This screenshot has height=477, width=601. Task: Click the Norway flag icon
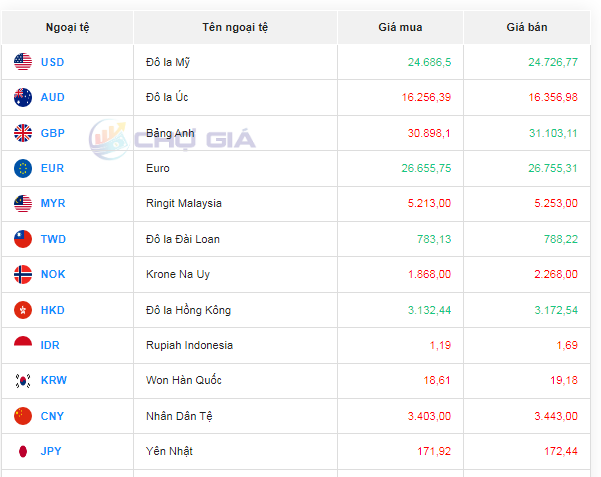[23, 274]
